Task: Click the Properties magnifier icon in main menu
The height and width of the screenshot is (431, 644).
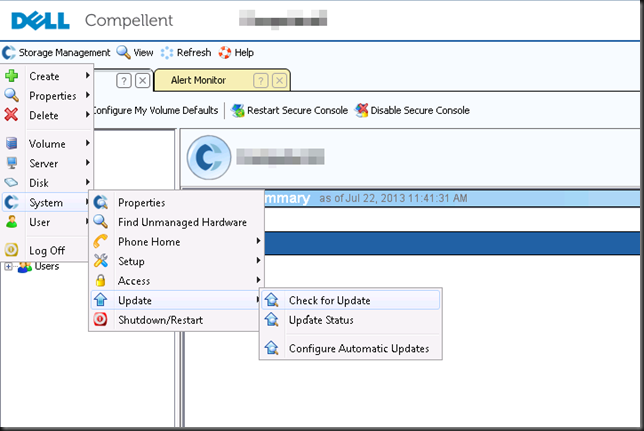Action: click(x=12, y=95)
